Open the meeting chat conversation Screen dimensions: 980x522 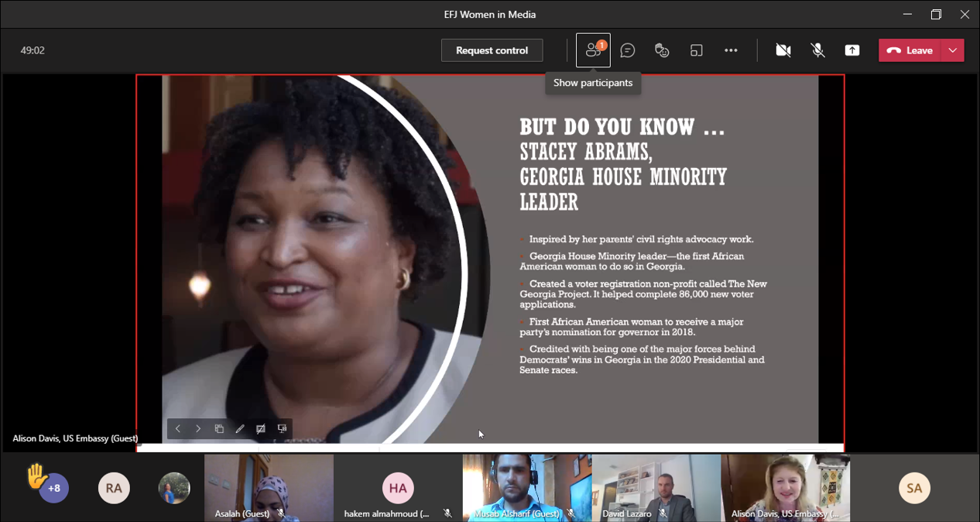pos(628,50)
